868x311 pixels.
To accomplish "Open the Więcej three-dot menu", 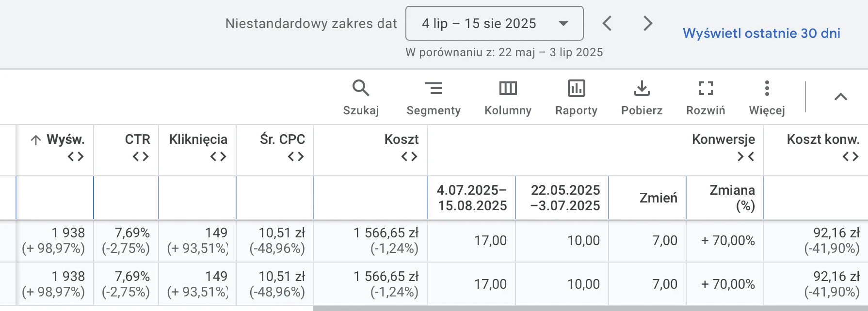I will [767, 97].
